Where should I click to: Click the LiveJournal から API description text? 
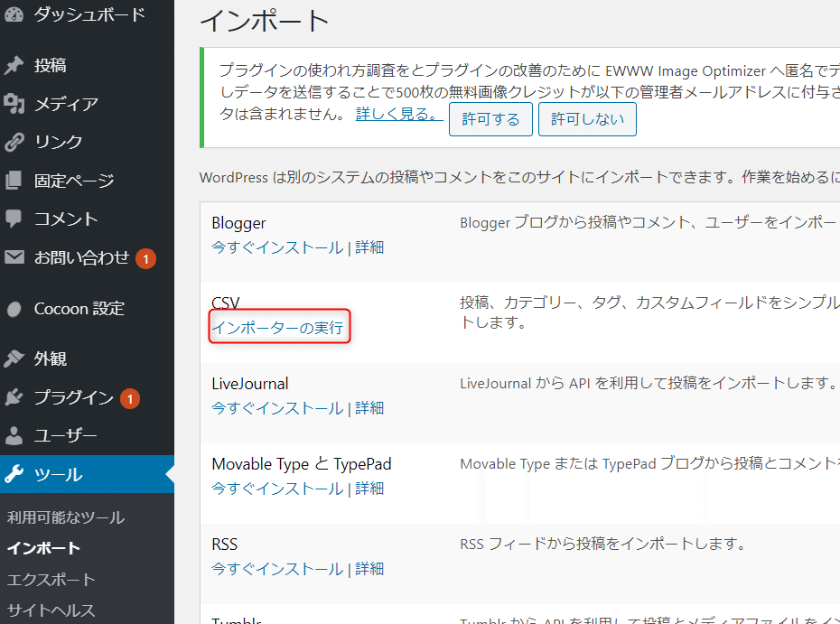point(649,384)
